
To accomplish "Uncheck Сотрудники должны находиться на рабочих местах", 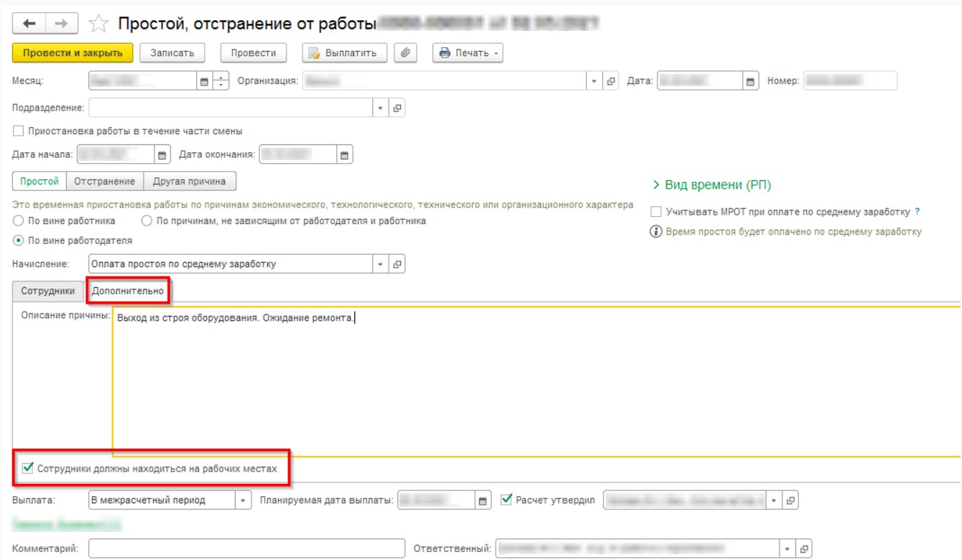I will pyautogui.click(x=27, y=468).
